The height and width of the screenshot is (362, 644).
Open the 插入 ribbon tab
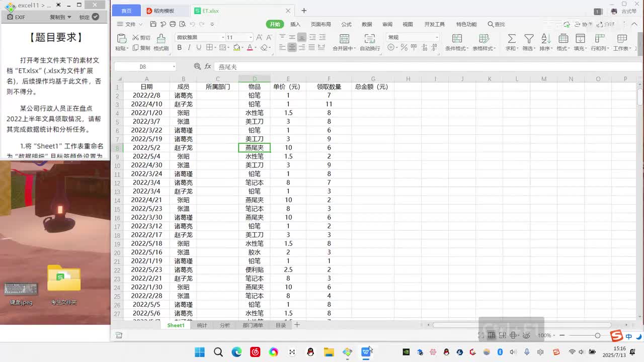[x=295, y=24]
